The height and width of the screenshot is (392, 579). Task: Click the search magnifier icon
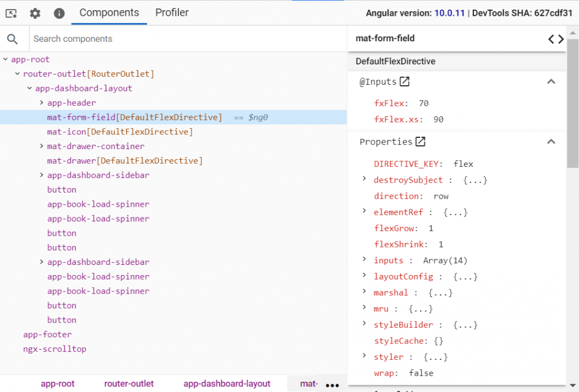(14, 39)
